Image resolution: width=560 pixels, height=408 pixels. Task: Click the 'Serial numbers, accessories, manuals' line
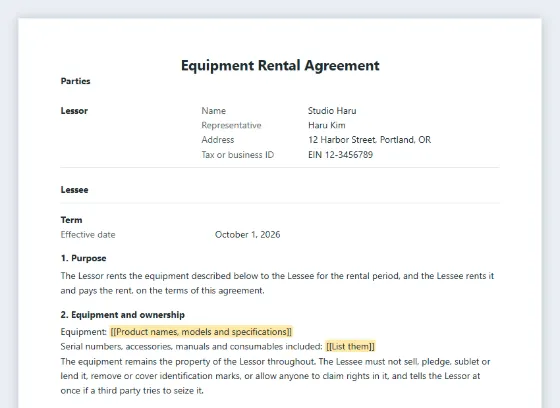218,347
